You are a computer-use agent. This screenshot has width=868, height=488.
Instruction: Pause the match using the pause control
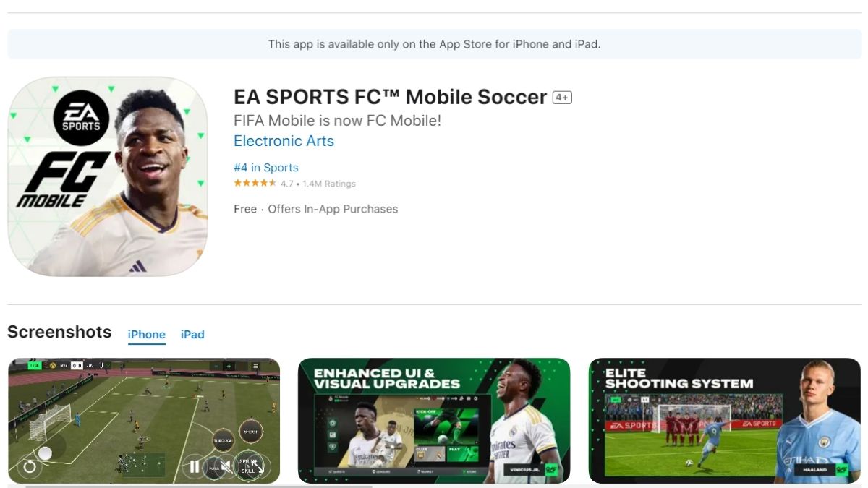pyautogui.click(x=194, y=466)
